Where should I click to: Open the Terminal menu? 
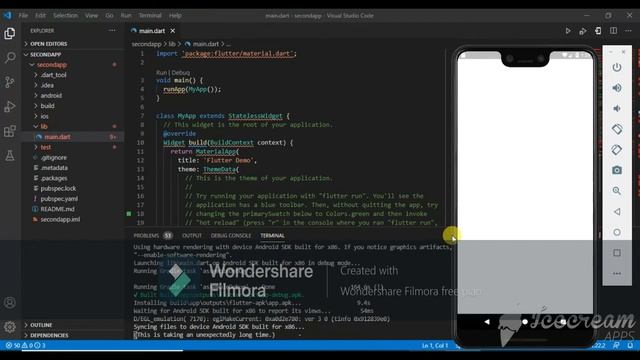point(150,16)
